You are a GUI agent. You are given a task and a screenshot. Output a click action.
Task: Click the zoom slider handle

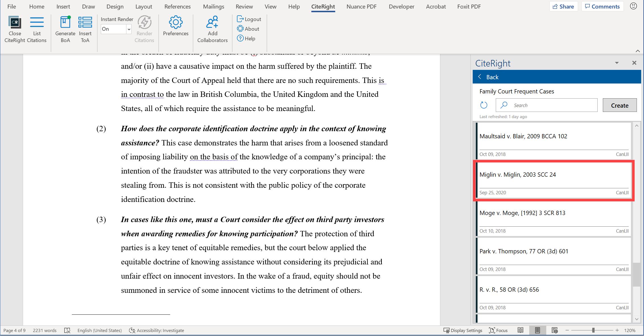[x=593, y=330]
